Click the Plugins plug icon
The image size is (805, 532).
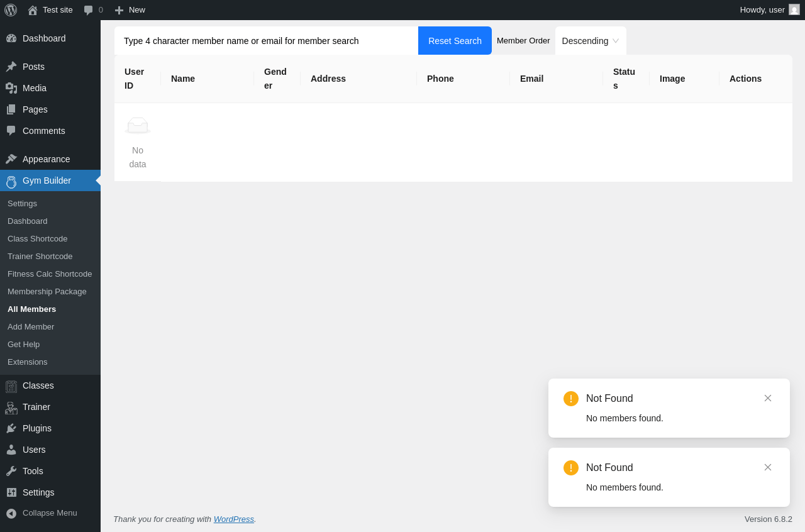(11, 428)
